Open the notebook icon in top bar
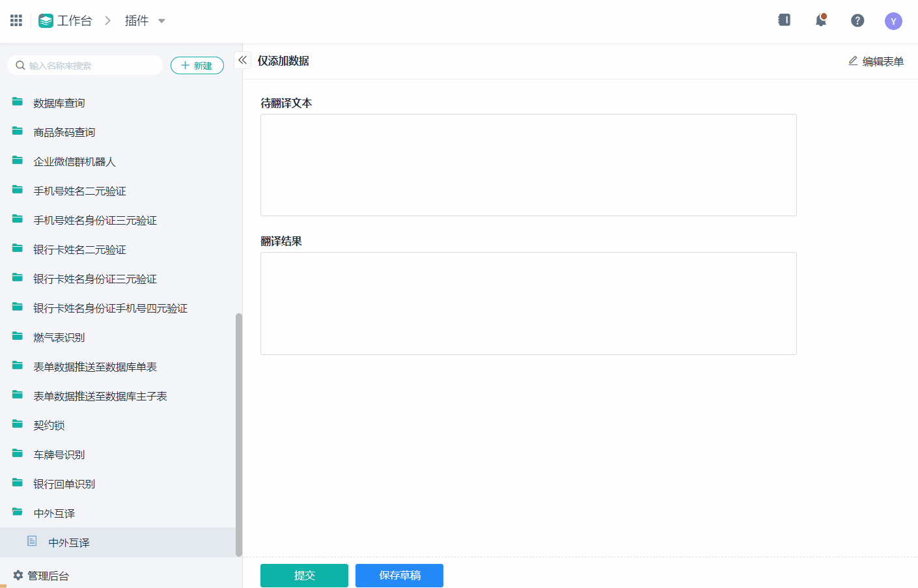Image resolution: width=918 pixels, height=588 pixels. click(x=785, y=20)
